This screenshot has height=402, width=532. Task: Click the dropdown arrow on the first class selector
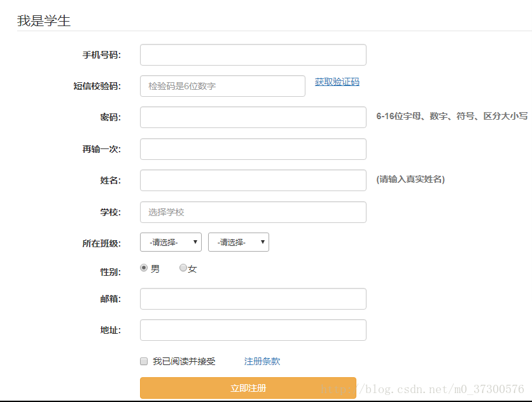point(195,242)
